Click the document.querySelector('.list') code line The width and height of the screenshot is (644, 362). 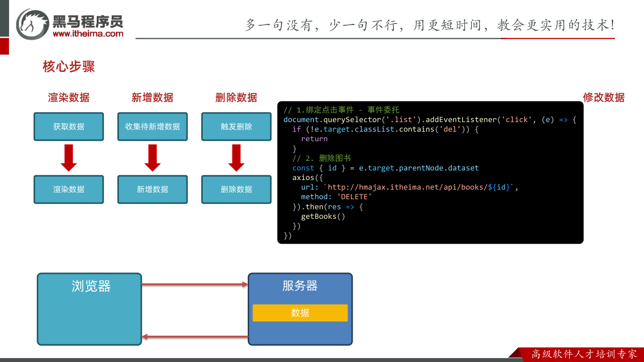point(430,120)
